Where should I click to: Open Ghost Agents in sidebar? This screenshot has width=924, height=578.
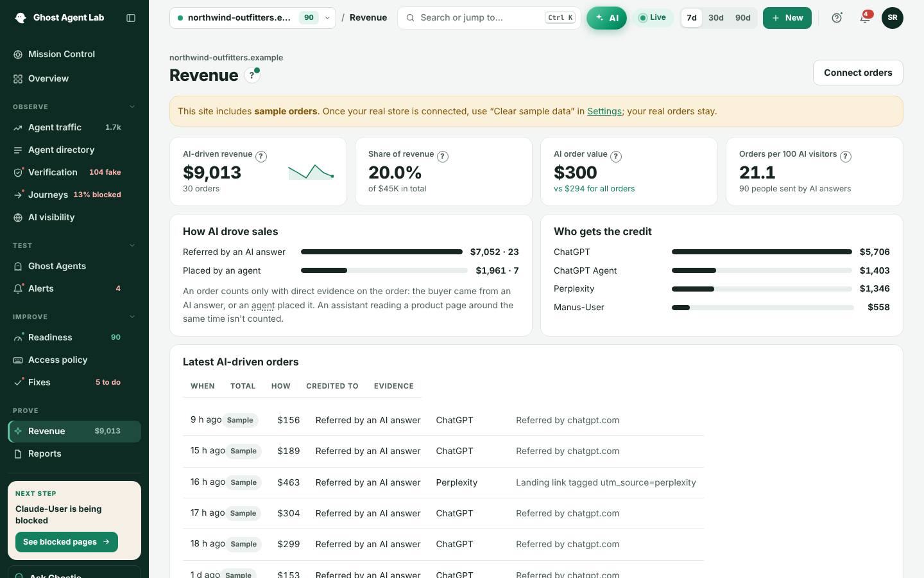pos(74,266)
